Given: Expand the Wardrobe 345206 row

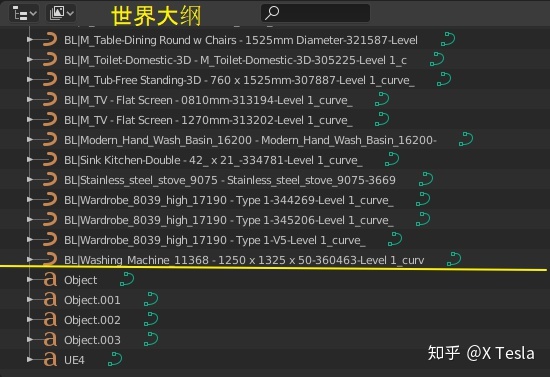Looking at the screenshot, I should coord(30,220).
